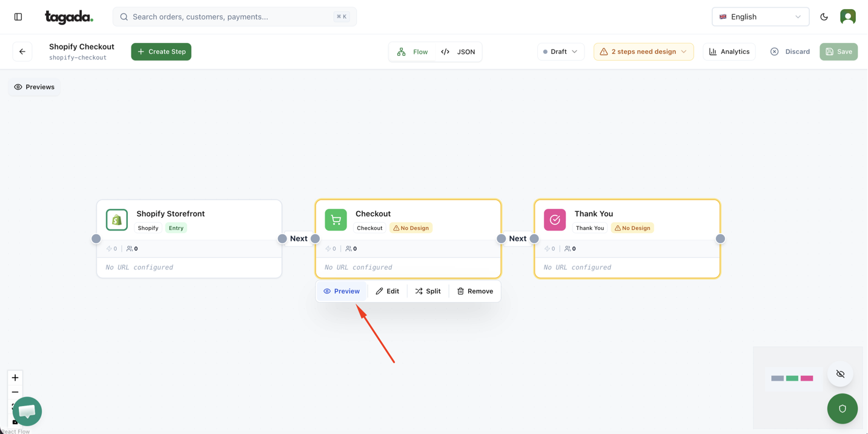The width and height of the screenshot is (868, 434).
Task: Switch to dark mode moon icon
Action: click(x=824, y=17)
